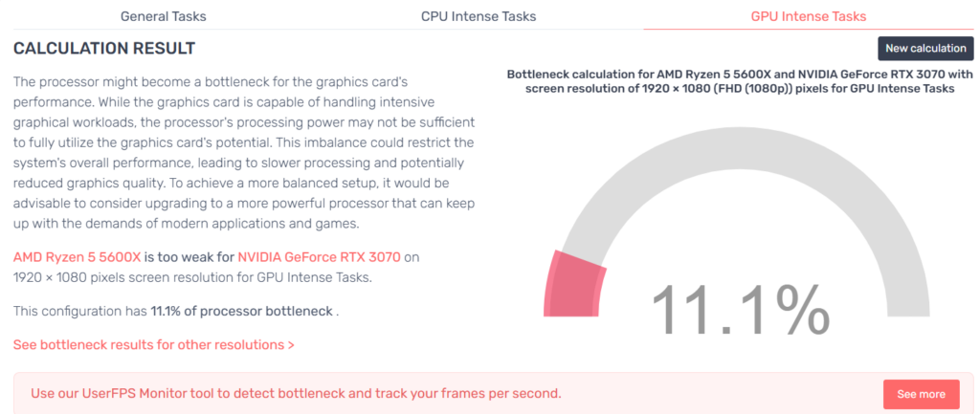The width and height of the screenshot is (980, 414).
Task: Click the UserFPS Monitor tool banner text
Action: point(296,394)
